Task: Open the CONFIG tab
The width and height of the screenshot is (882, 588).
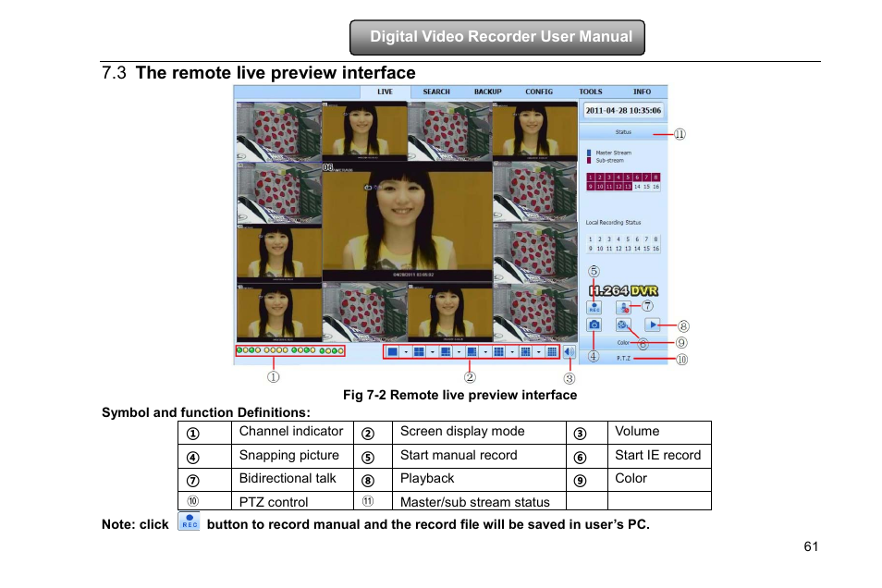Action: coord(539,92)
